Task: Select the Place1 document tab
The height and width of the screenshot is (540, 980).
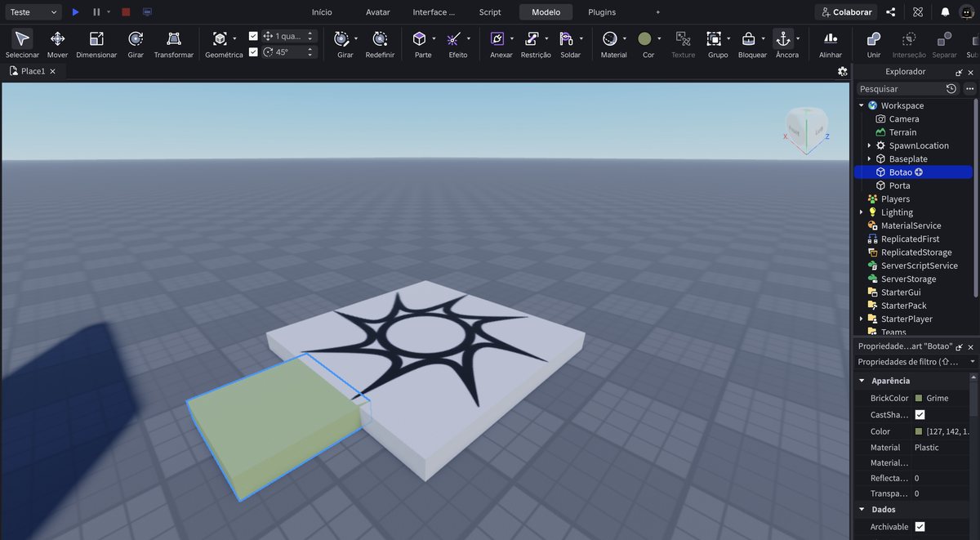Action: [33, 71]
